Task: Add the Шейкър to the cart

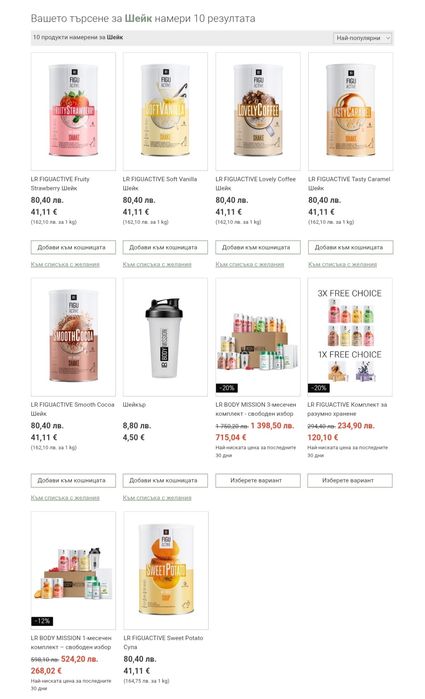Action: click(x=165, y=481)
